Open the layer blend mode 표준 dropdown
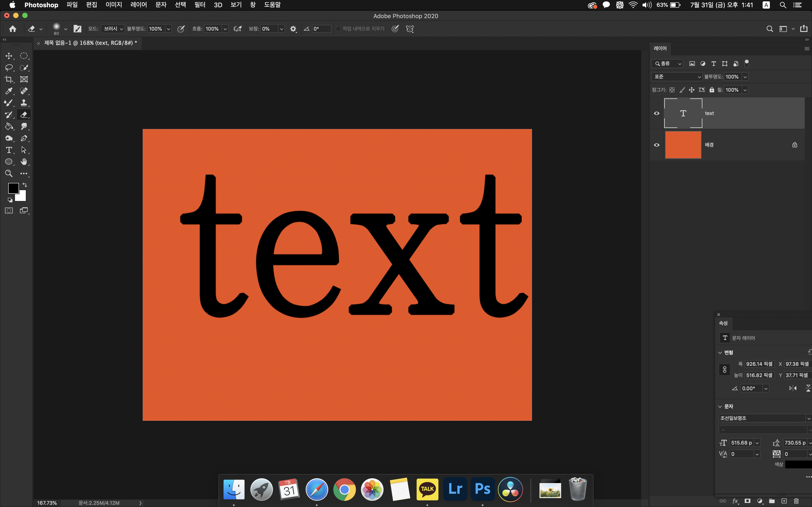Screen dimensions: 812x507 tap(677, 77)
